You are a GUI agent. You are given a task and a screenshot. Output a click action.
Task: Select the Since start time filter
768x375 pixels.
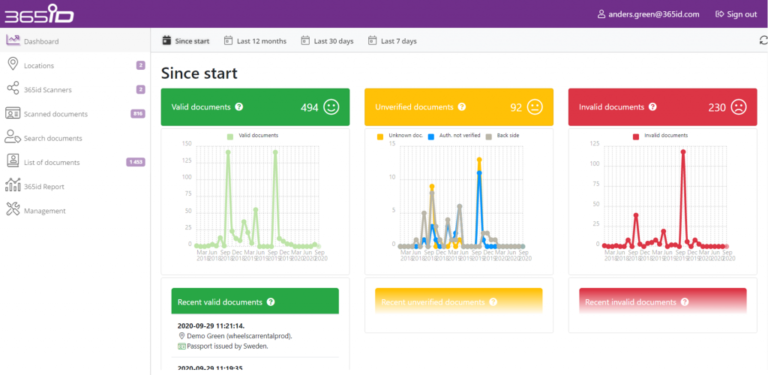pyautogui.click(x=186, y=41)
